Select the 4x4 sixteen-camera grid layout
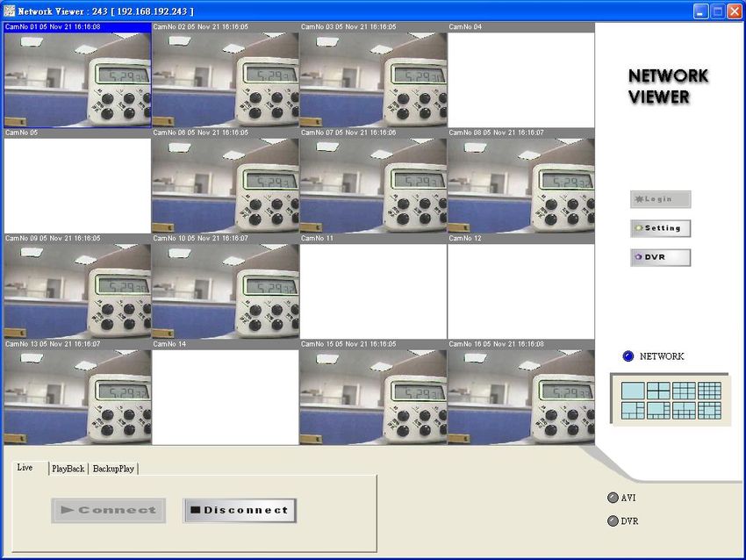Viewport: 746px width, 560px height. pyautogui.click(x=709, y=391)
